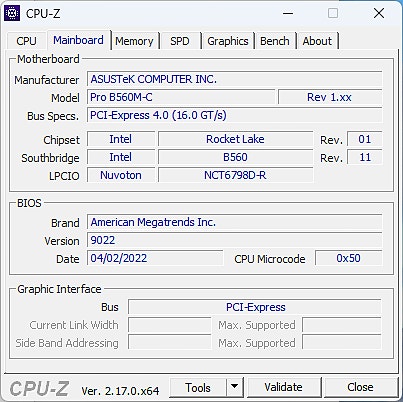Click the empty Side Band Addressing field
Image resolution: width=403 pixels, height=402 pixels.
coord(170,343)
